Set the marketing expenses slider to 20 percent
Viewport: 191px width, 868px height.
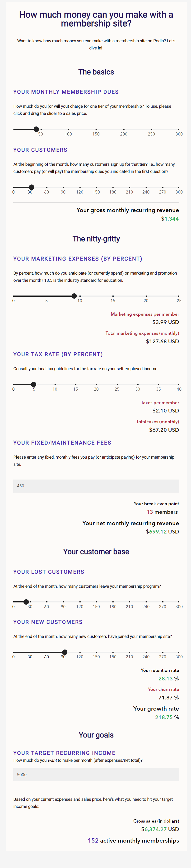(x=146, y=296)
